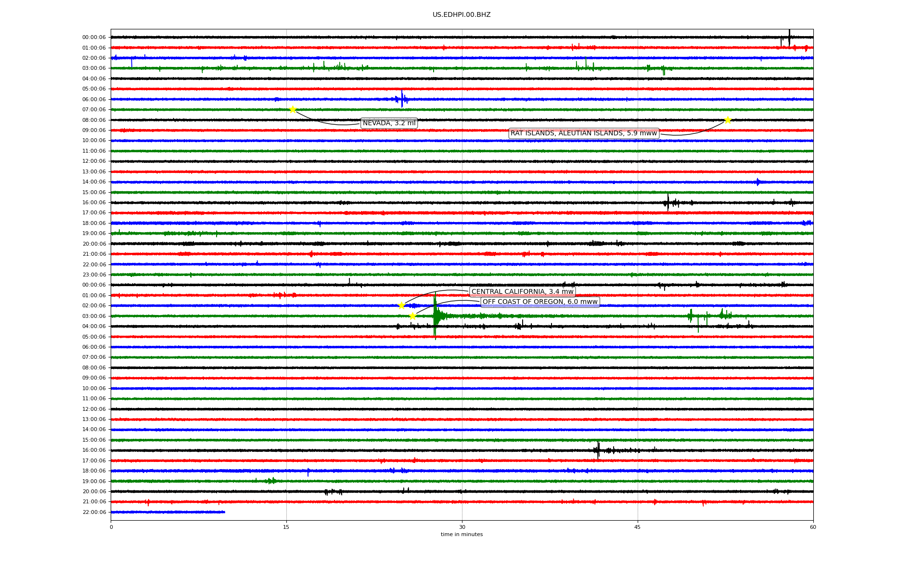Click the Central California event star marker
The width and height of the screenshot is (924, 578).
[401, 305]
